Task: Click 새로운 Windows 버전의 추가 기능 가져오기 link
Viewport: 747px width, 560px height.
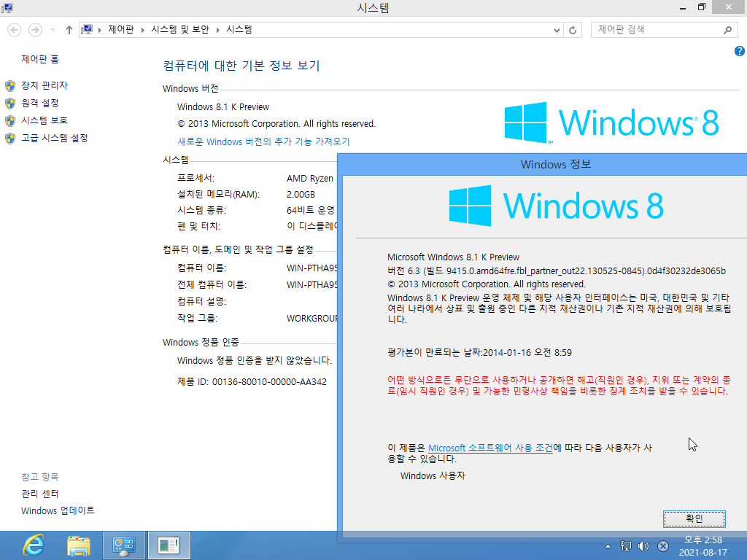Action: point(263,141)
